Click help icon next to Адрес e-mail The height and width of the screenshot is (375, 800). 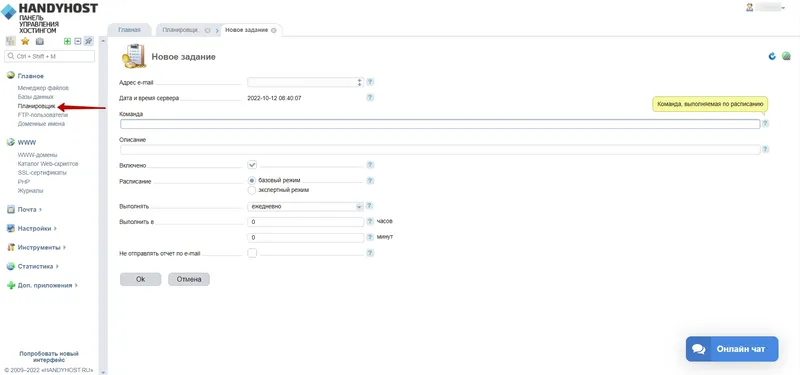pyautogui.click(x=370, y=82)
